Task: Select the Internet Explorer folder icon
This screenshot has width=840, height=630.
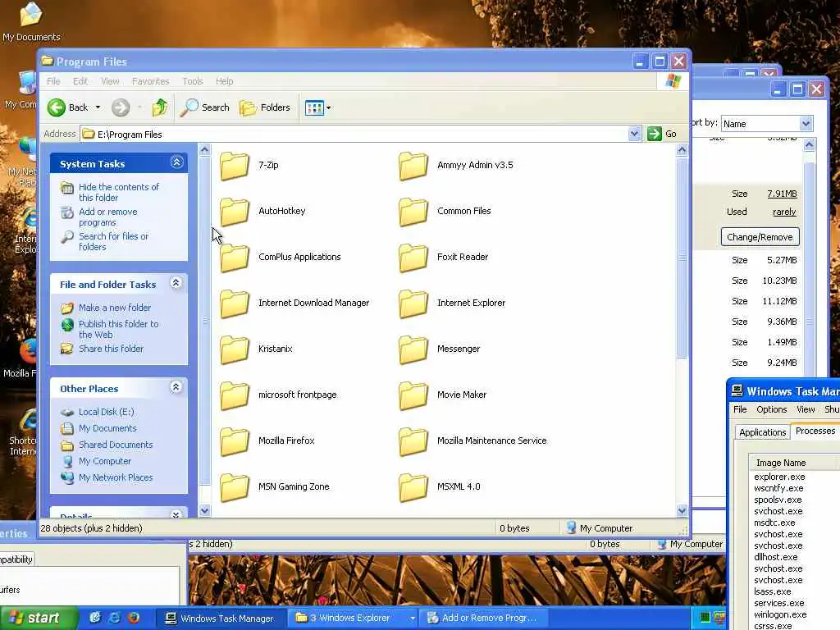Action: pos(413,303)
